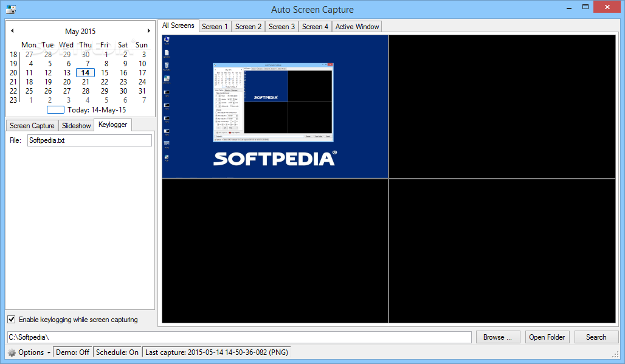Screen dimensions: 625x364
Task: Choose May 16 in the calendar
Action: click(123, 73)
